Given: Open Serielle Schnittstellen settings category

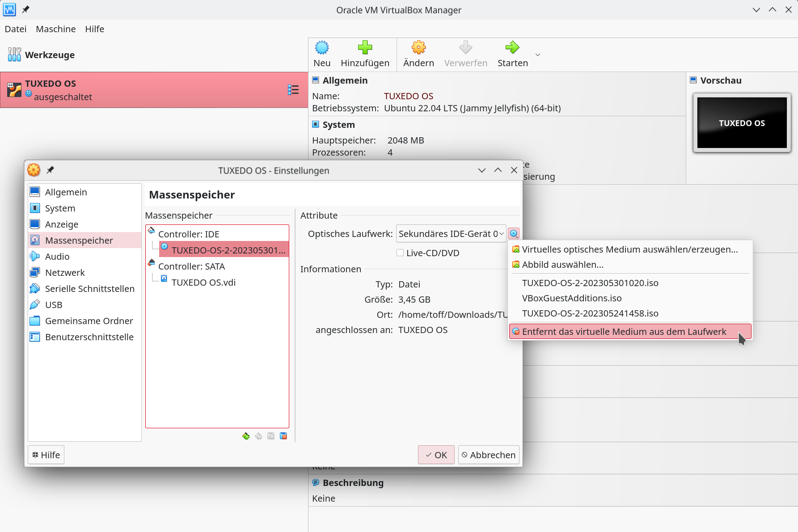Looking at the screenshot, I should pyautogui.click(x=84, y=289).
